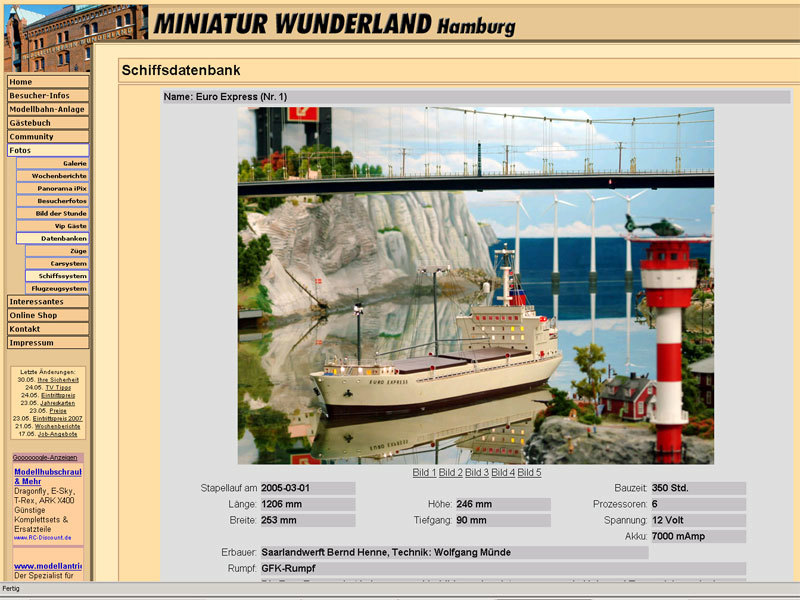The height and width of the screenshot is (600, 800).
Task: Go to Besucher-Infos in sidebar
Action: [x=48, y=95]
